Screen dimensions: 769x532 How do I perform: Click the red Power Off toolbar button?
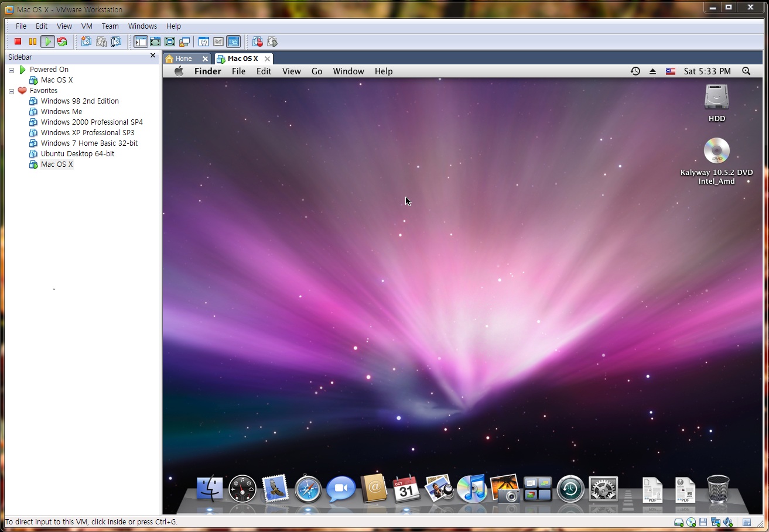point(18,42)
